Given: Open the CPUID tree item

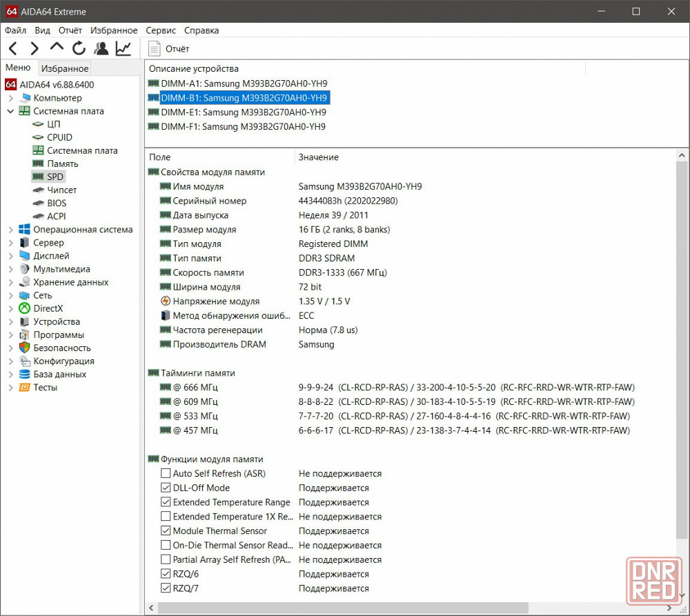Looking at the screenshot, I should pos(59,137).
